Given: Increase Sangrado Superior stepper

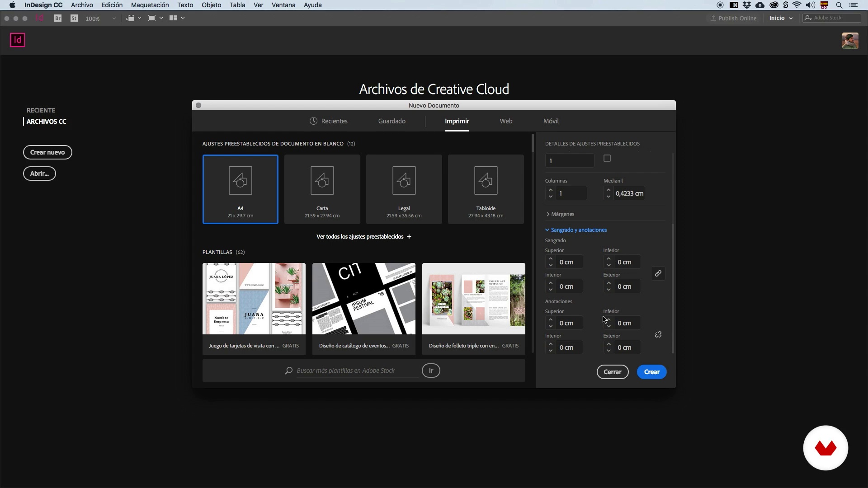Looking at the screenshot, I should pos(551,259).
